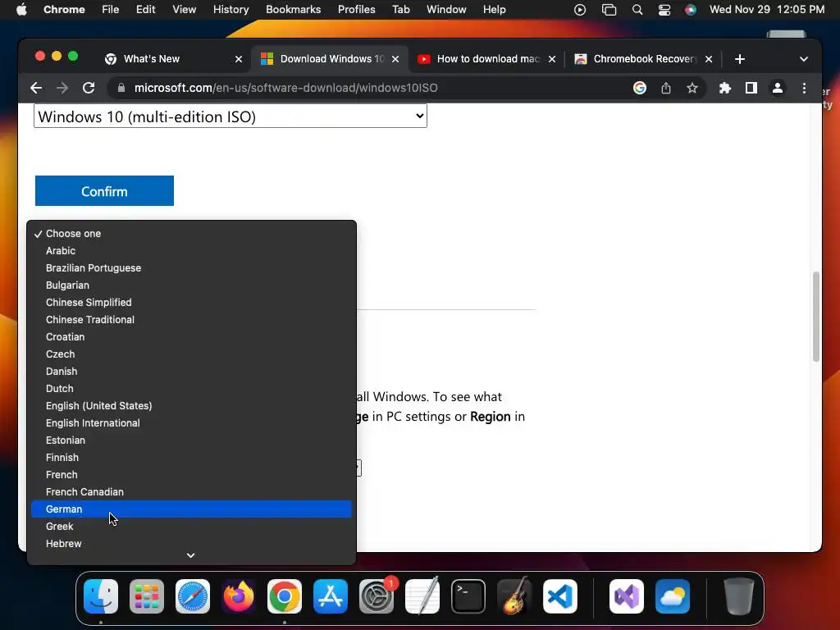Viewport: 840px width, 630px height.
Task: Click the lock icon in address bar
Action: coord(121,88)
